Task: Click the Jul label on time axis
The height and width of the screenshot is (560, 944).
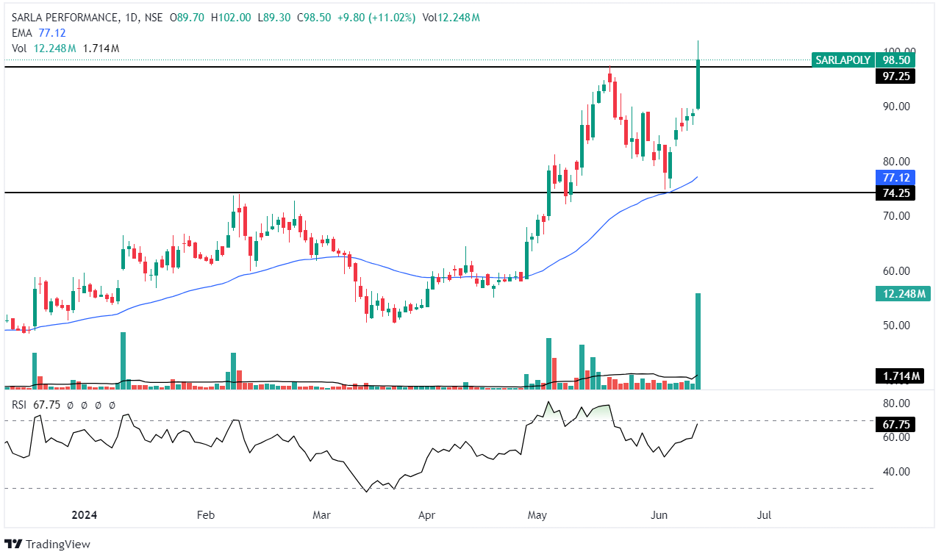Action: point(764,515)
